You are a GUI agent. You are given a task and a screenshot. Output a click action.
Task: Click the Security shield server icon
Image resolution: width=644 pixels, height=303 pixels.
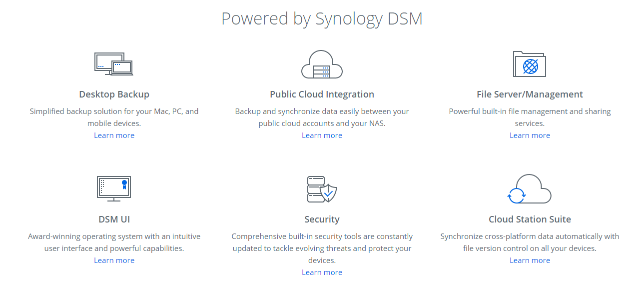(x=322, y=189)
